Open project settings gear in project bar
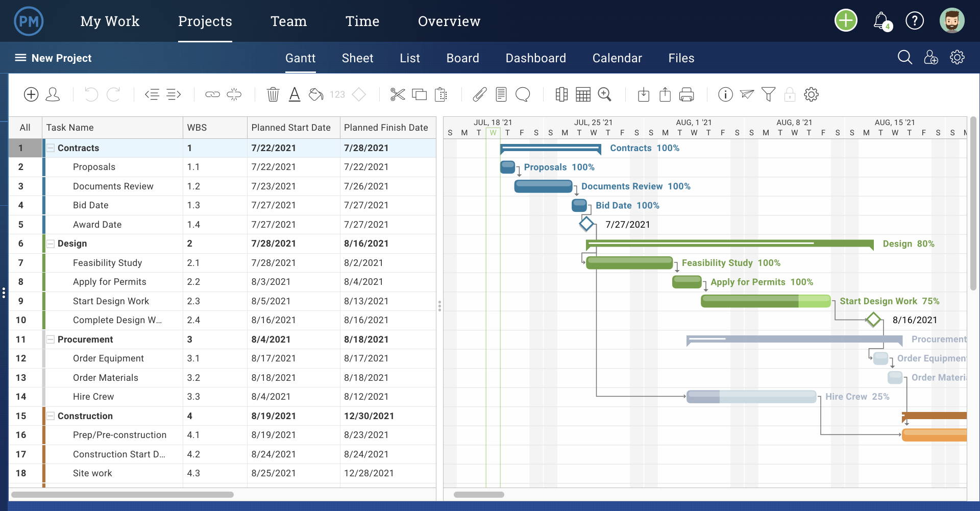The width and height of the screenshot is (980, 511). [x=957, y=57]
